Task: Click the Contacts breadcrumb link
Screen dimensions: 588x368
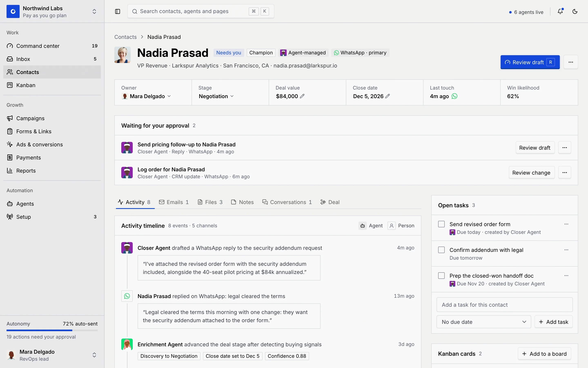Action: [125, 37]
